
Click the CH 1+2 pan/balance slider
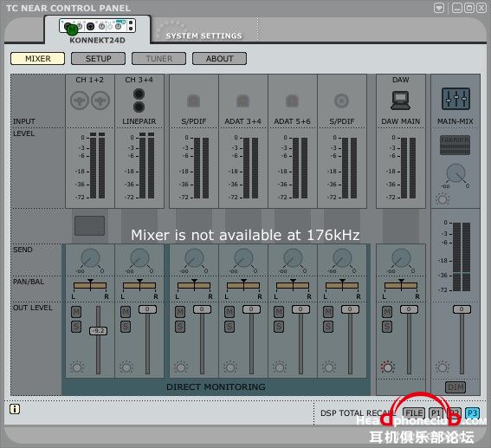tap(90, 285)
